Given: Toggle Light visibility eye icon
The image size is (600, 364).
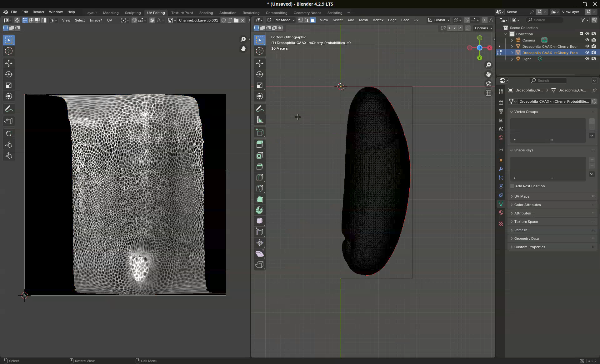Looking at the screenshot, I should tap(587, 59).
